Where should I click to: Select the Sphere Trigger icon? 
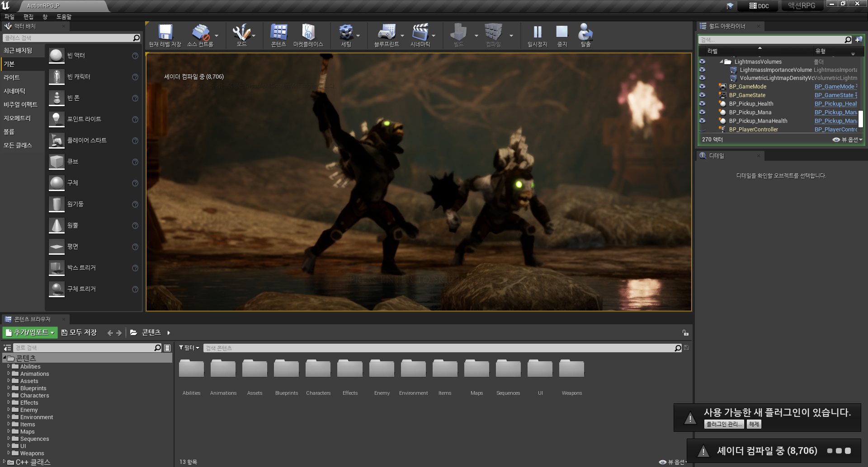(x=57, y=289)
